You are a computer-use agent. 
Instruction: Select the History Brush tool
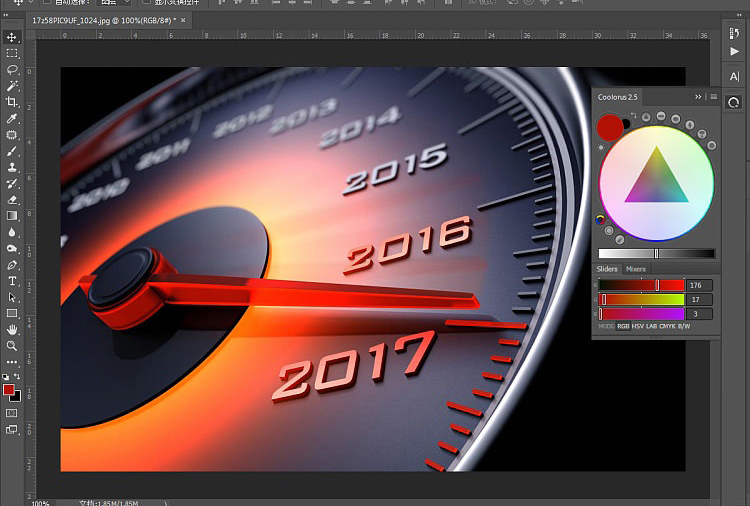(x=11, y=184)
